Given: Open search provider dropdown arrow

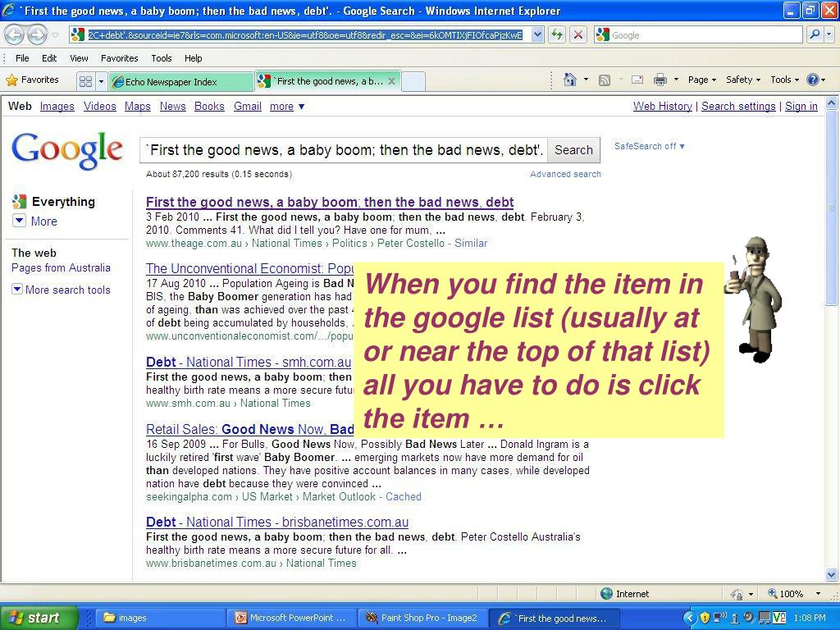Looking at the screenshot, I should pos(829,34).
